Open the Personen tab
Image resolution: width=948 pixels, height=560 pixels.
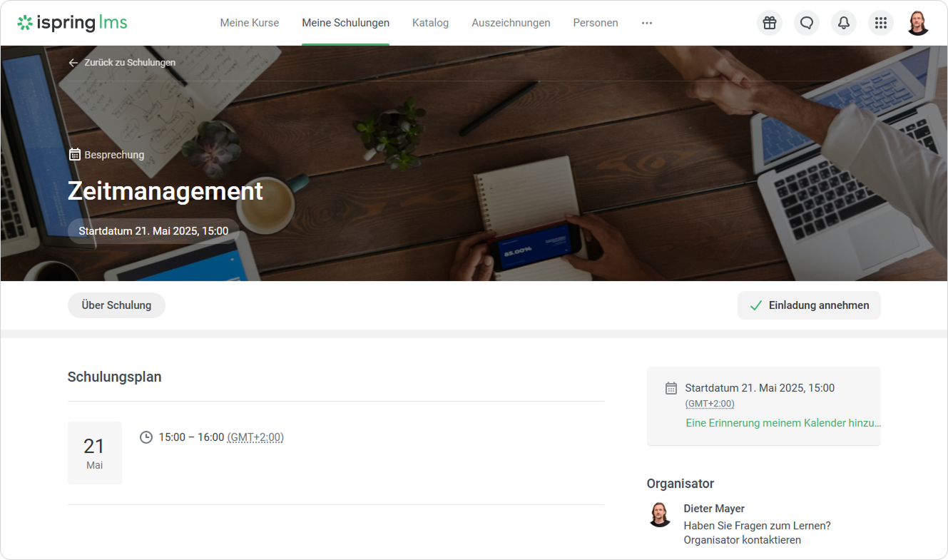point(595,23)
